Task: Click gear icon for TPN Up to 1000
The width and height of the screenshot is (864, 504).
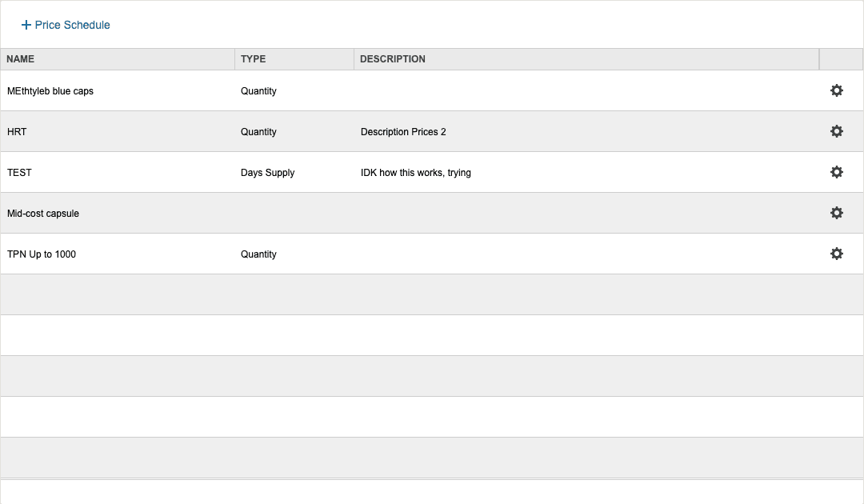Action: (x=837, y=254)
